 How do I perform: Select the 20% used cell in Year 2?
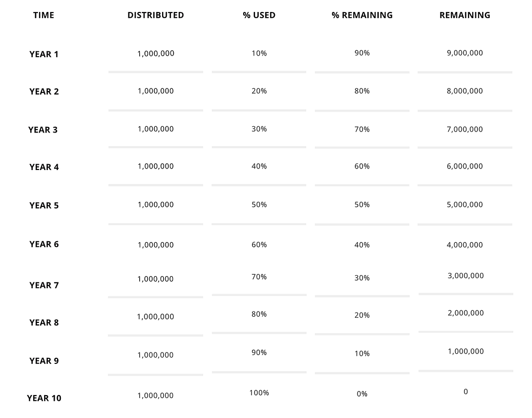pyautogui.click(x=259, y=91)
